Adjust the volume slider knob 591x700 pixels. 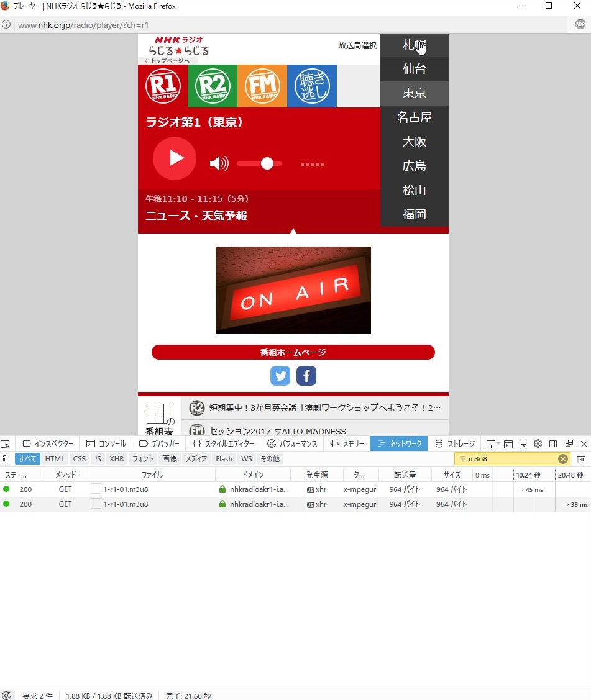[267, 164]
